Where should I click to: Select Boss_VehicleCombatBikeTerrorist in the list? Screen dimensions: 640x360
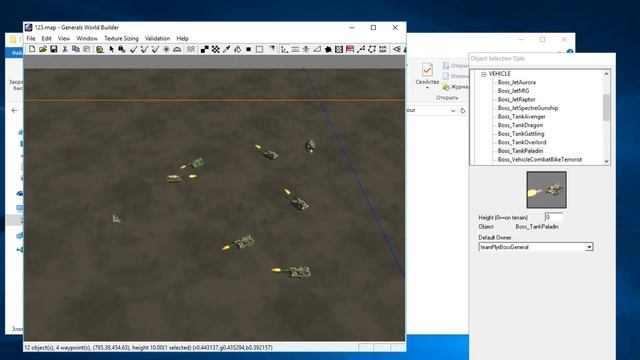pos(540,160)
